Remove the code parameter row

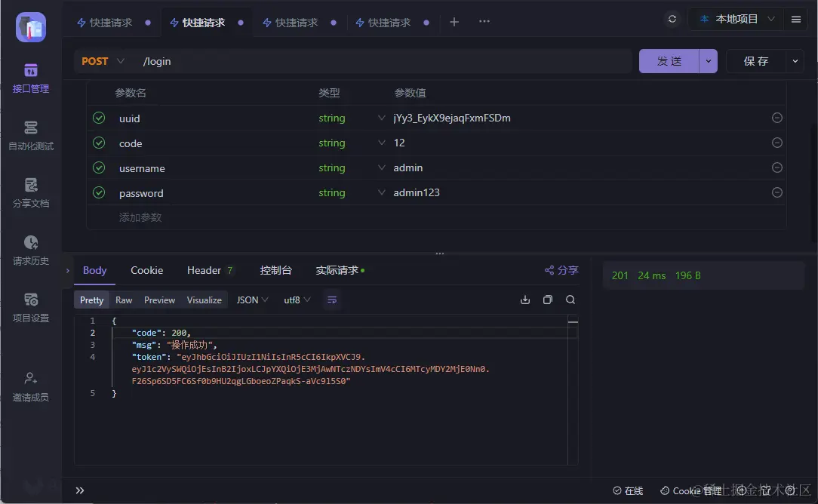pyautogui.click(x=776, y=143)
